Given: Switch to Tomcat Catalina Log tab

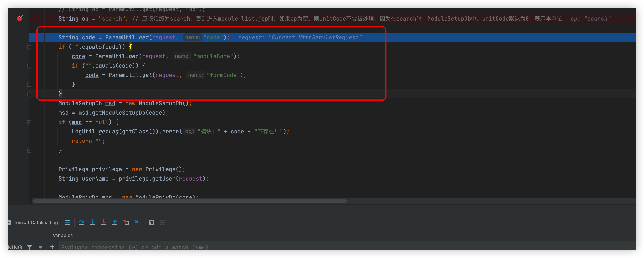Looking at the screenshot, I should (x=36, y=222).
